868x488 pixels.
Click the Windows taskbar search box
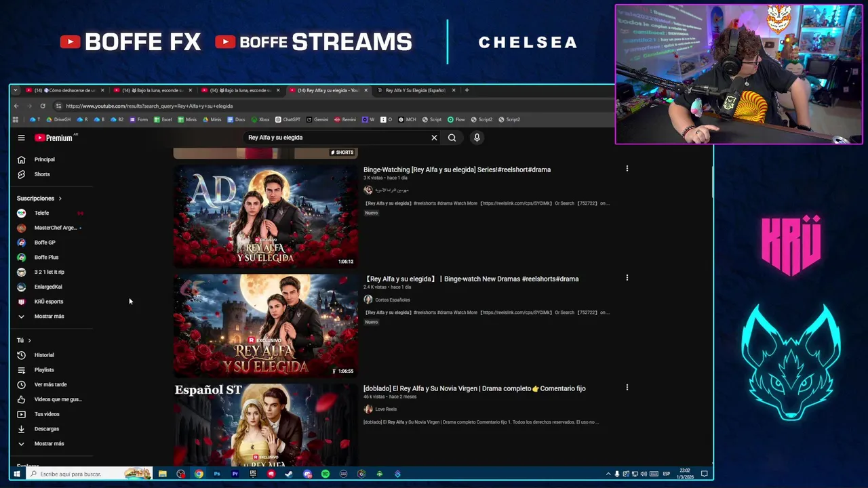click(x=88, y=474)
